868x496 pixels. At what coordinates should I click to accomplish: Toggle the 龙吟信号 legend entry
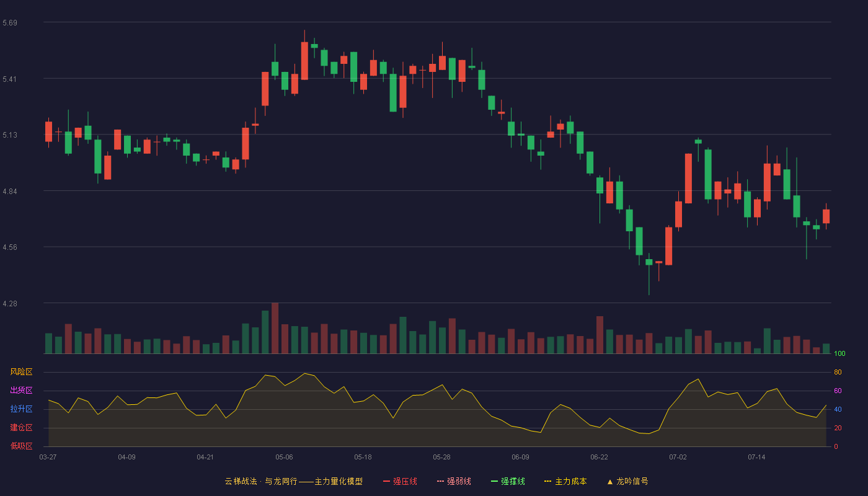pyautogui.click(x=627, y=481)
